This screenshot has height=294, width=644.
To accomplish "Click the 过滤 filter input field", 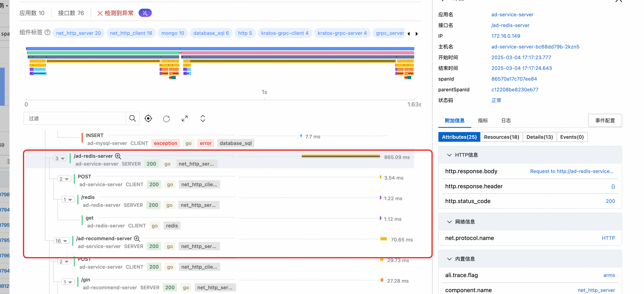I will (75, 119).
